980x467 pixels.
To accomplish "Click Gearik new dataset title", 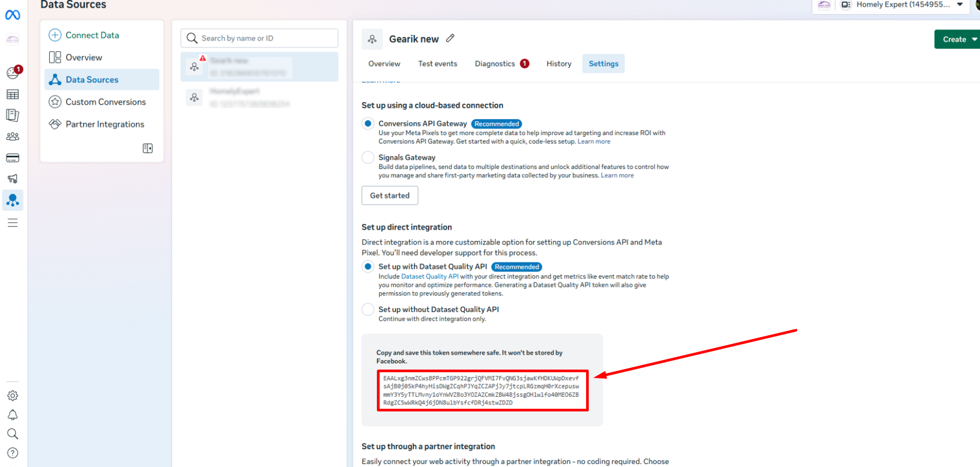I will [x=414, y=39].
